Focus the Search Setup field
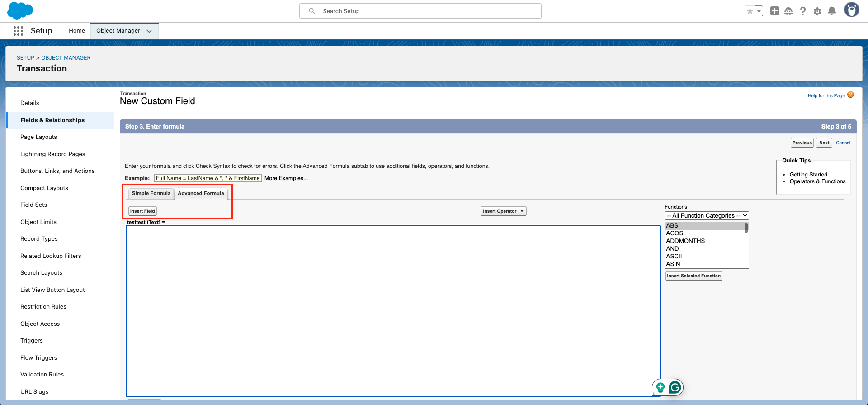The image size is (868, 405). point(420,11)
